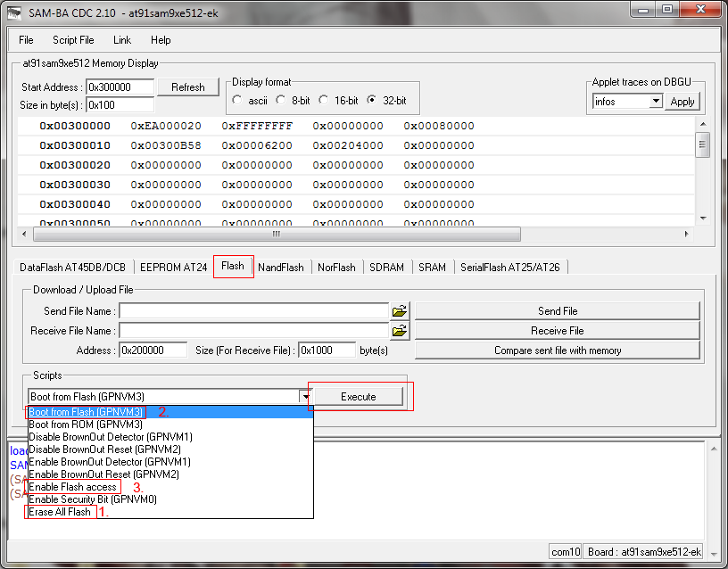Click the Refresh memory display button
The width and height of the screenshot is (728, 569).
point(188,87)
